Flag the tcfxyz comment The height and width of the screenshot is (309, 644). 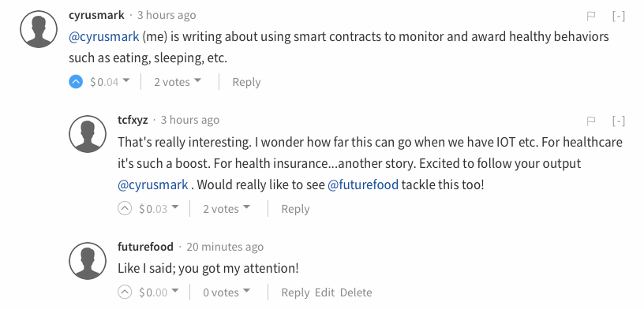click(x=591, y=121)
